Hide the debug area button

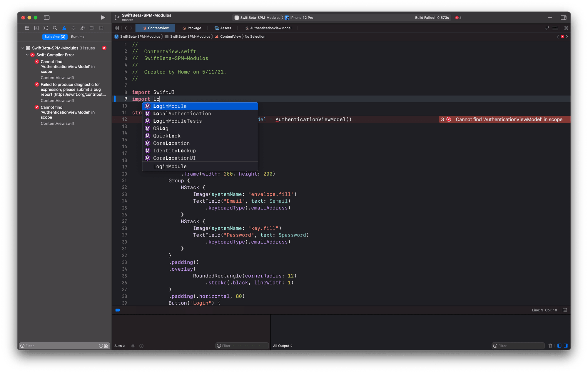pyautogui.click(x=565, y=310)
